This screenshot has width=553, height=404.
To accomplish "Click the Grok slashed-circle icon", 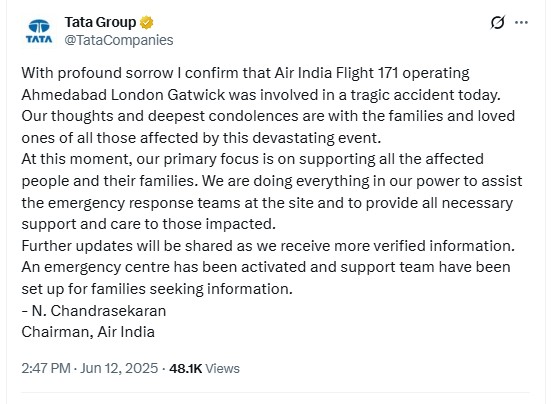I will pyautogui.click(x=497, y=23).
